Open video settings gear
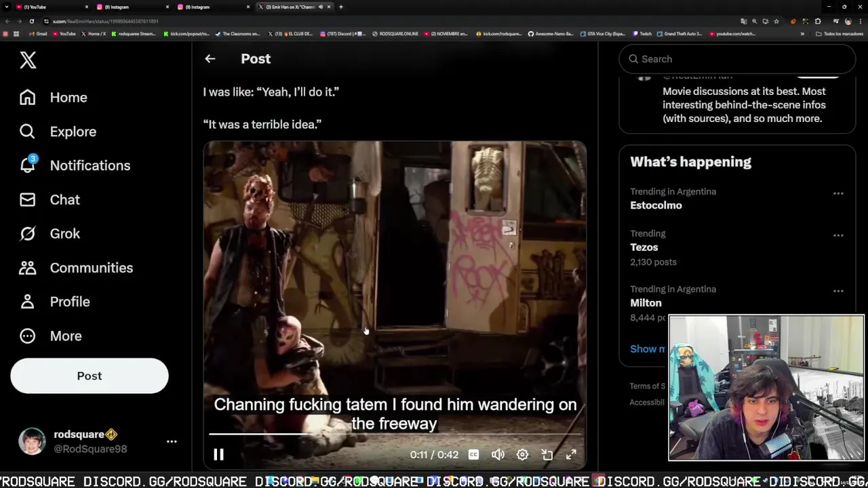This screenshot has width=868, height=488. tap(522, 455)
